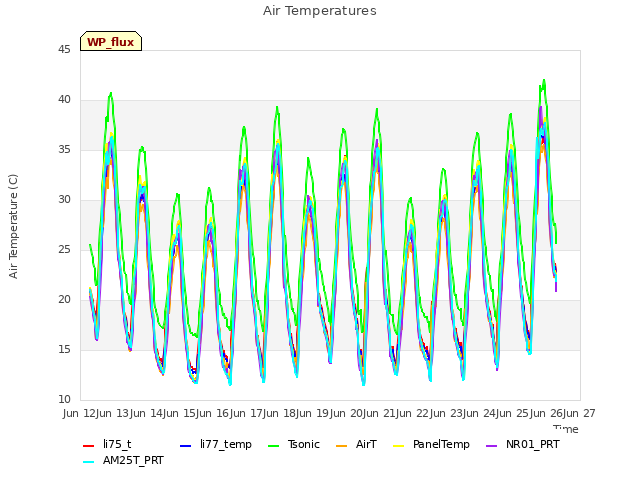
Task: Click the 25 y-axis tick label
Action: coord(64,250)
